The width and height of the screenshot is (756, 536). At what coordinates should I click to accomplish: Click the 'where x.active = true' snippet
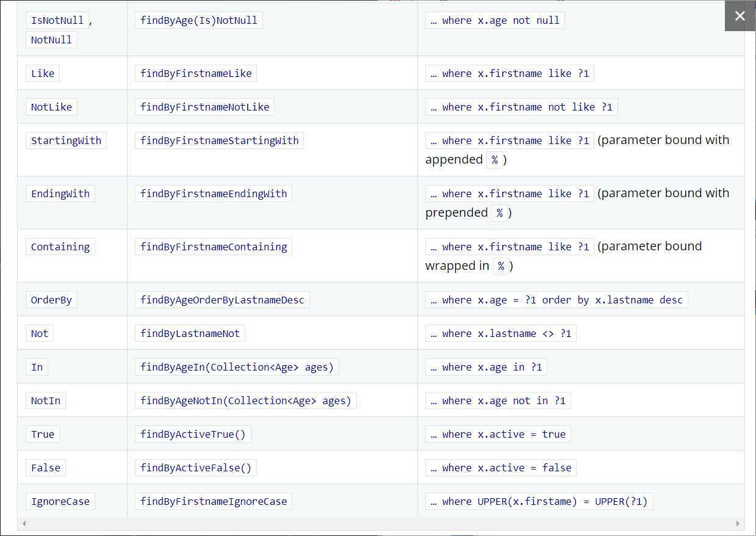(x=498, y=434)
